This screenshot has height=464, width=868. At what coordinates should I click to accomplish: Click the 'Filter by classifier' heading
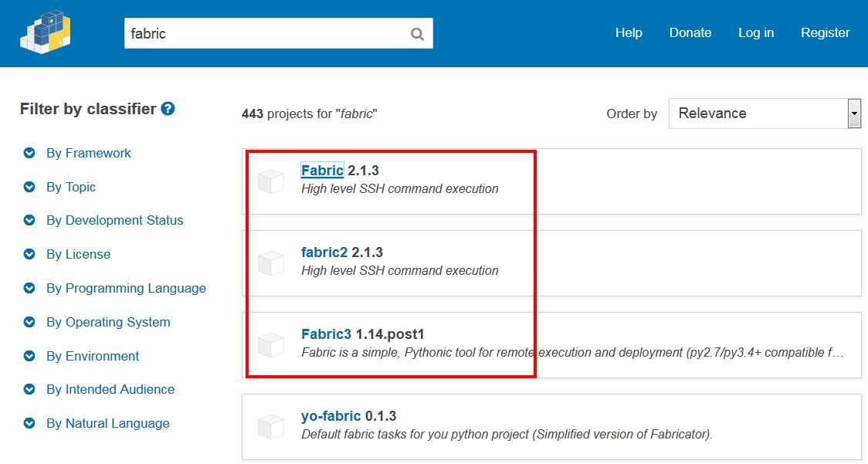tap(88, 109)
